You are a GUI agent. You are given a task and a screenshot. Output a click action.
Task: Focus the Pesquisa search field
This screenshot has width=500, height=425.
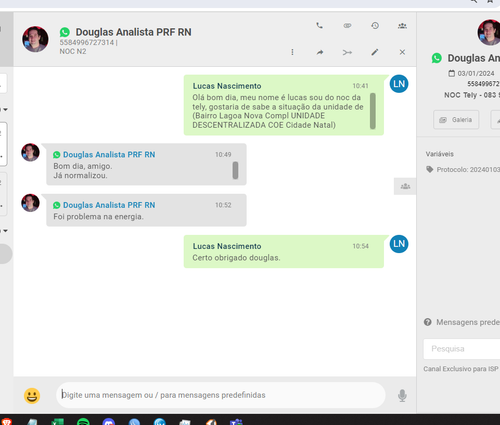point(462,349)
